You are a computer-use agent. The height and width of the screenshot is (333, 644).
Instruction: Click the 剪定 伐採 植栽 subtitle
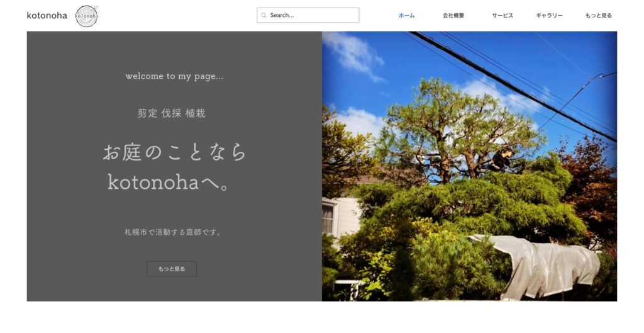point(172,113)
